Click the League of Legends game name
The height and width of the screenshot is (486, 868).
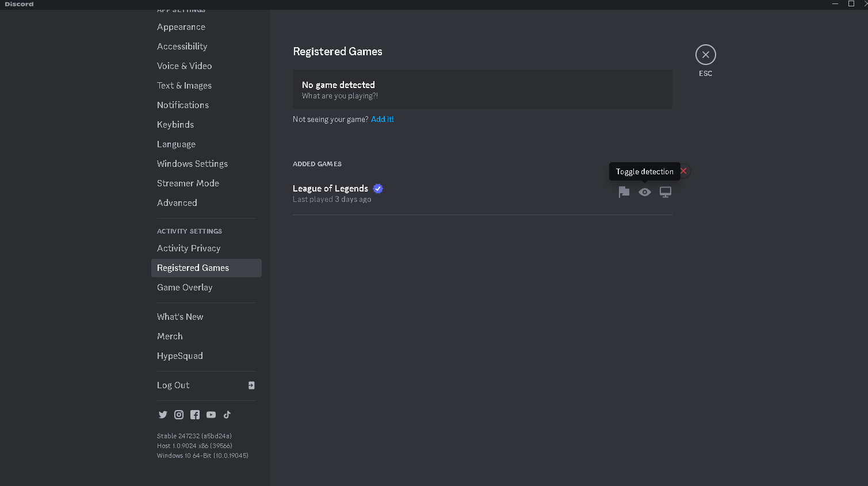tap(330, 189)
